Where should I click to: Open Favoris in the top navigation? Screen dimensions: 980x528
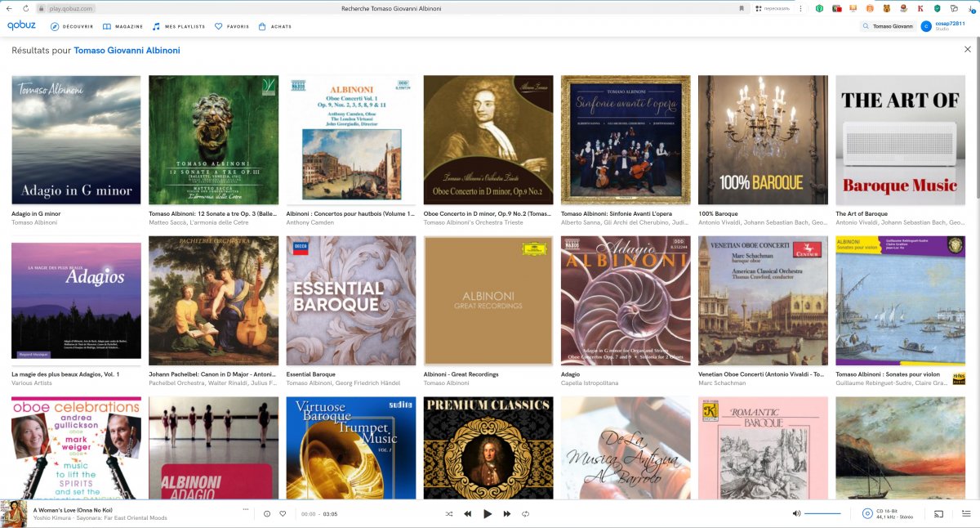pos(232,26)
